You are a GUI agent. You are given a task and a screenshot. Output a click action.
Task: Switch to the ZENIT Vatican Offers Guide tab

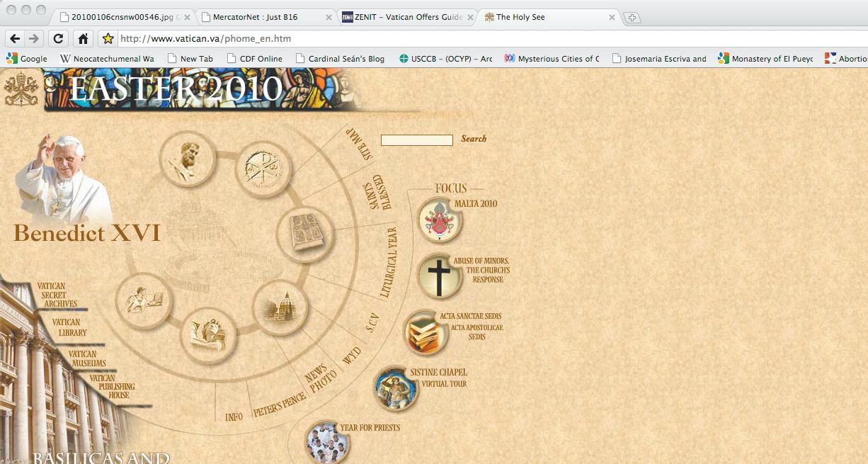(405, 17)
